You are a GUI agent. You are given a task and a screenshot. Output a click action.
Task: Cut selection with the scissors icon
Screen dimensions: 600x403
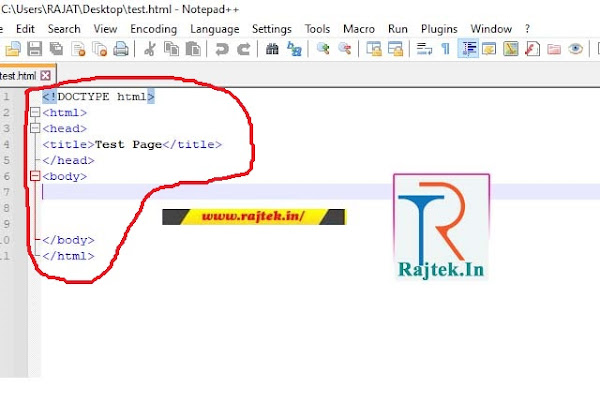150,49
